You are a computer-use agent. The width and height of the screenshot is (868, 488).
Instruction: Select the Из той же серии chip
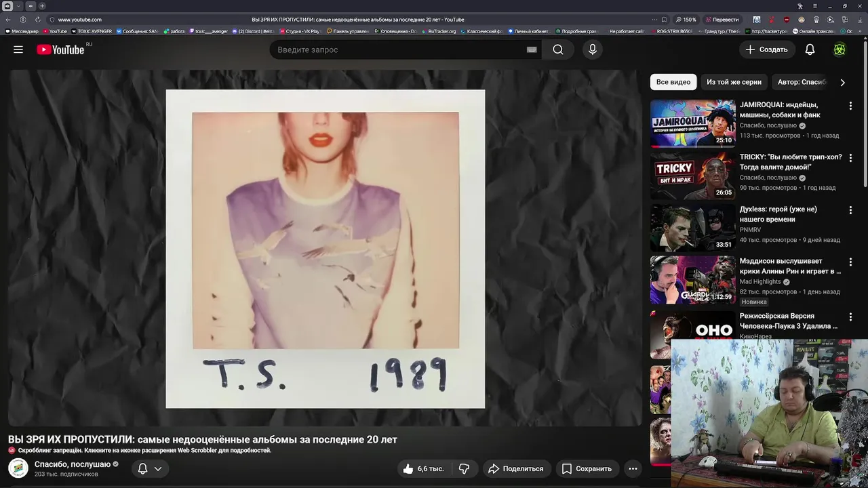coord(734,82)
